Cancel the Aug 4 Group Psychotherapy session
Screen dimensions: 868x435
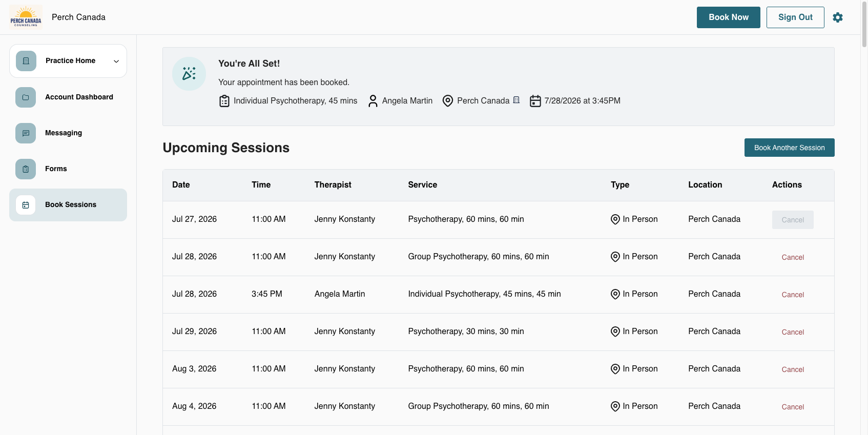coord(793,407)
